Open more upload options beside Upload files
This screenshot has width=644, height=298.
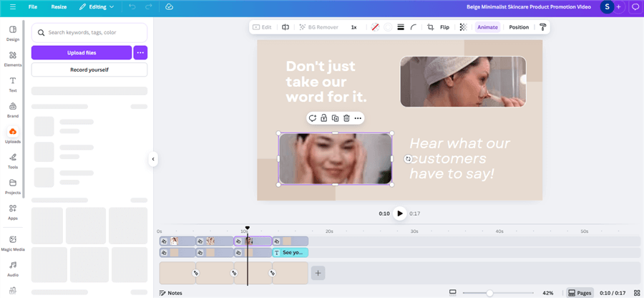(140, 52)
